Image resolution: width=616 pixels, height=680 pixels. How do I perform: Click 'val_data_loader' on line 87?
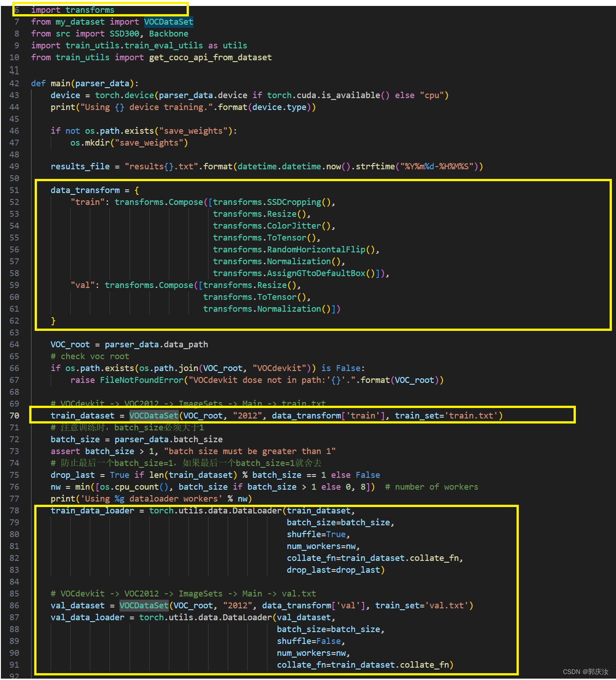(x=87, y=617)
